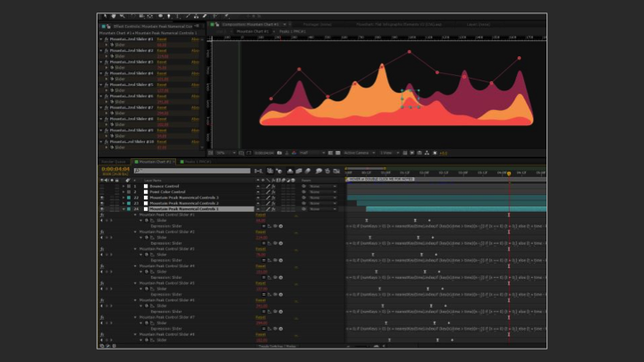The height and width of the screenshot is (362, 644).
Task: Click the 0:00:04:04 timecode display
Action: coord(115,169)
